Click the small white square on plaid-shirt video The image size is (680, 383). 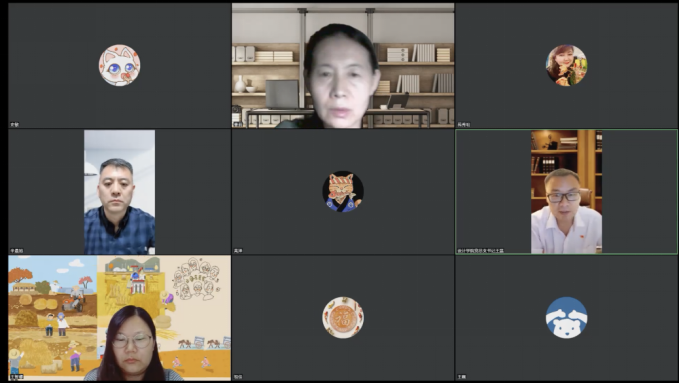pos(151,250)
